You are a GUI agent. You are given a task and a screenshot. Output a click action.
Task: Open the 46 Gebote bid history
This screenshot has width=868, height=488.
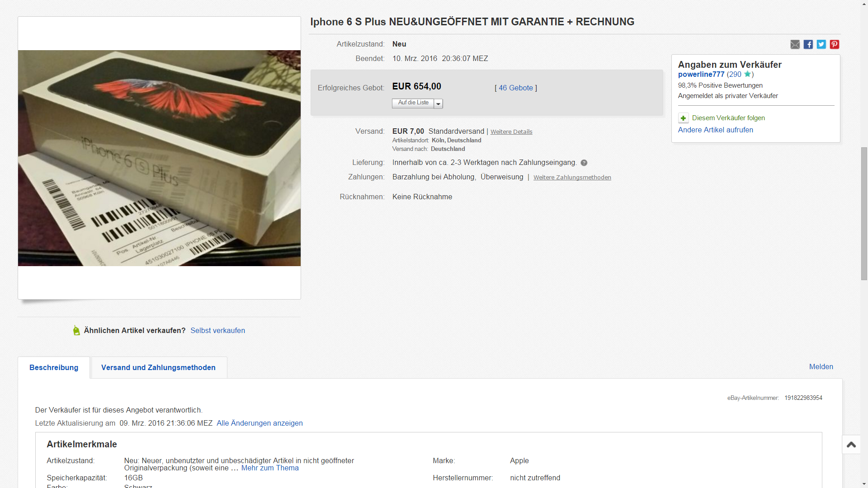(x=516, y=88)
